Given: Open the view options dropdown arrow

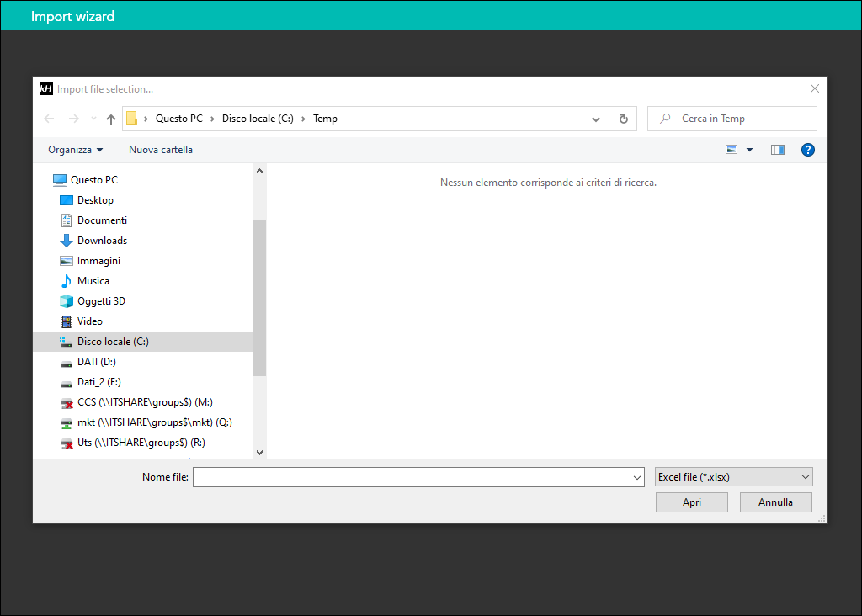Looking at the screenshot, I should click(749, 150).
